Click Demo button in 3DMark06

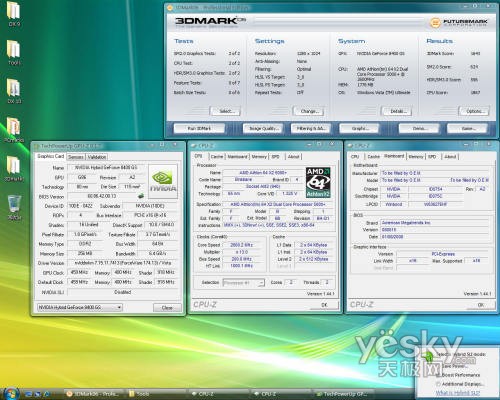point(419,128)
